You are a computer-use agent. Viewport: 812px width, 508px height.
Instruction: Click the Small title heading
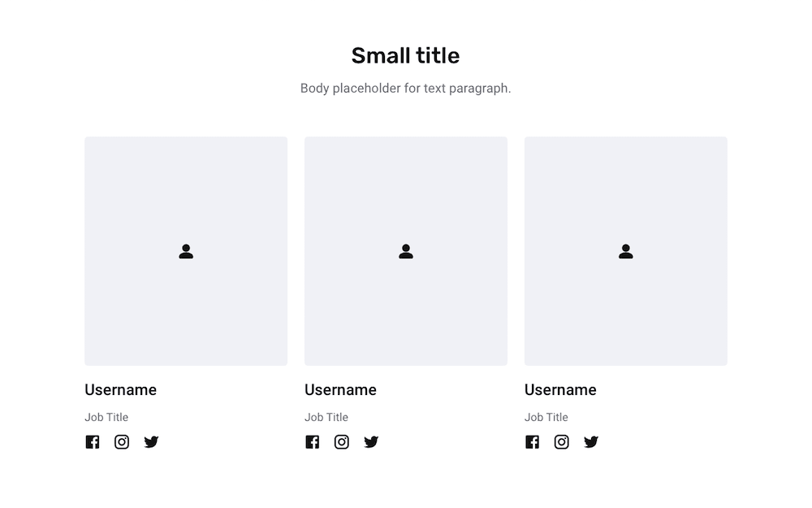pos(405,55)
